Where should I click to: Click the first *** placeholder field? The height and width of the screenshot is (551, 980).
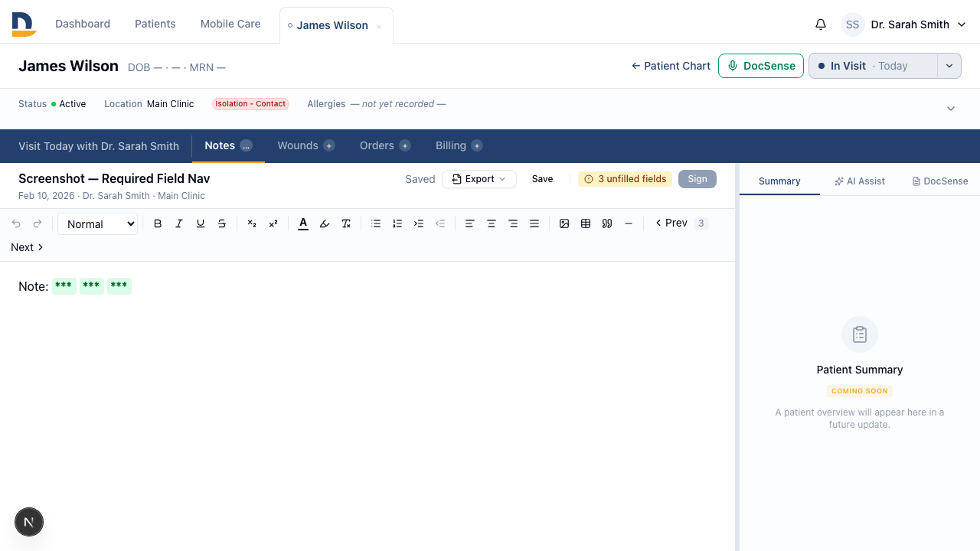coord(64,286)
